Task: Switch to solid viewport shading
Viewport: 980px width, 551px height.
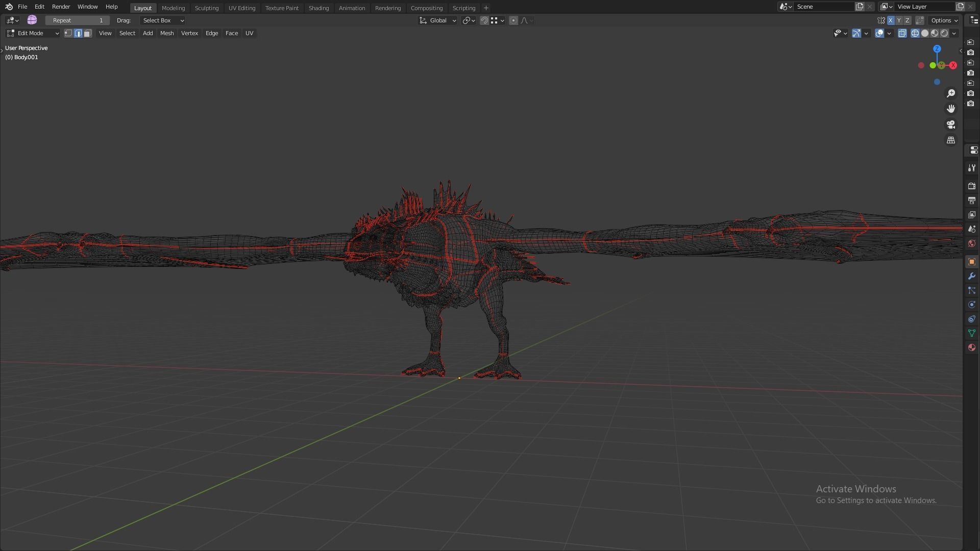Action: [925, 33]
